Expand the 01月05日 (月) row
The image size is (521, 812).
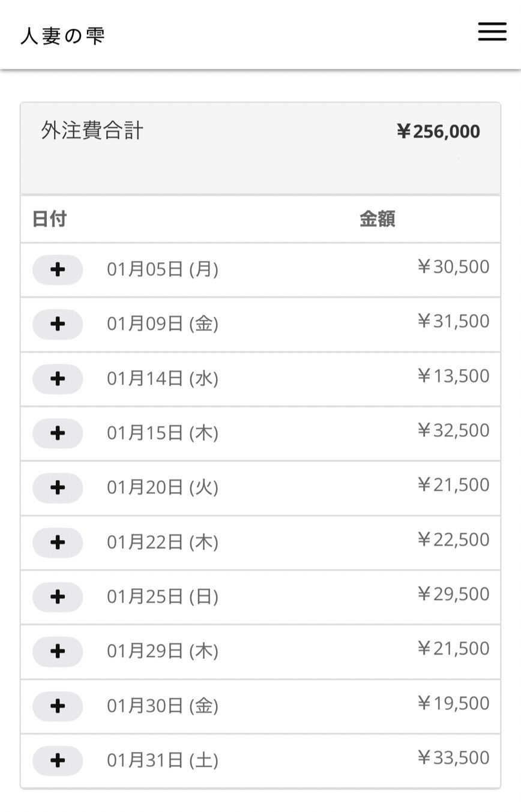point(58,269)
